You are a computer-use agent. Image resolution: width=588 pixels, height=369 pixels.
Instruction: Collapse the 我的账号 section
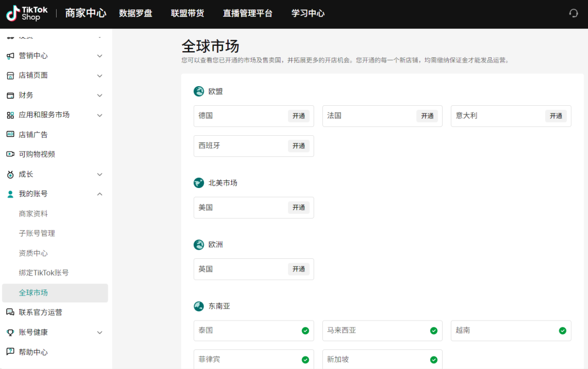[x=100, y=193]
